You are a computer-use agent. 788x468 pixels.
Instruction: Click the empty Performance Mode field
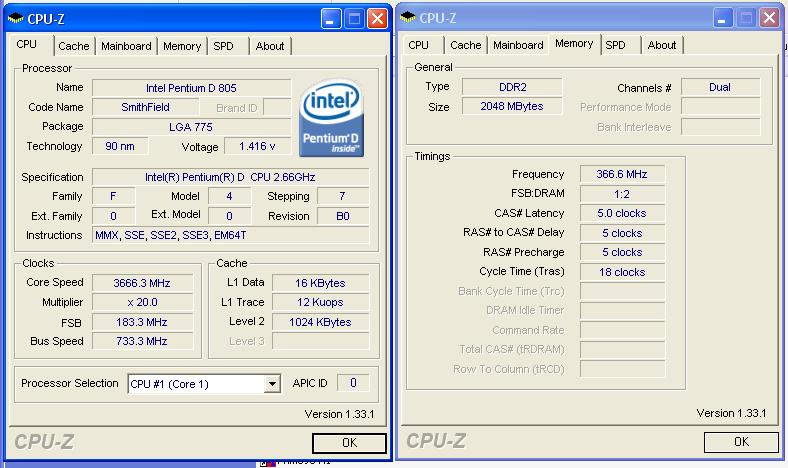point(720,107)
